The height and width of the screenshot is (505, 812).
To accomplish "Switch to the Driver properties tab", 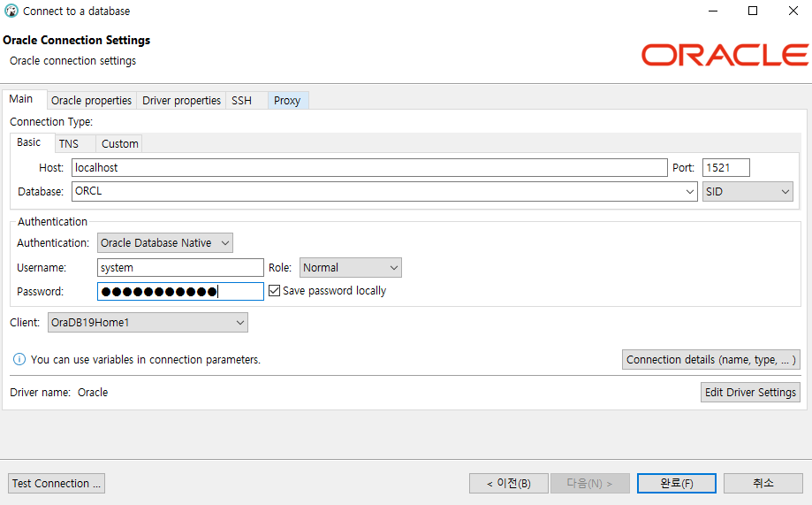I will pyautogui.click(x=181, y=101).
